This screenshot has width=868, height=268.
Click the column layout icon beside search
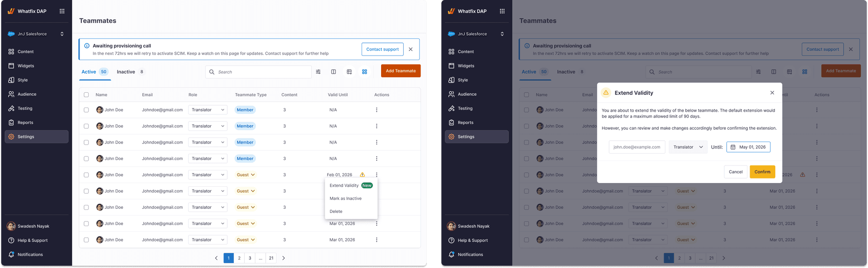pos(334,72)
